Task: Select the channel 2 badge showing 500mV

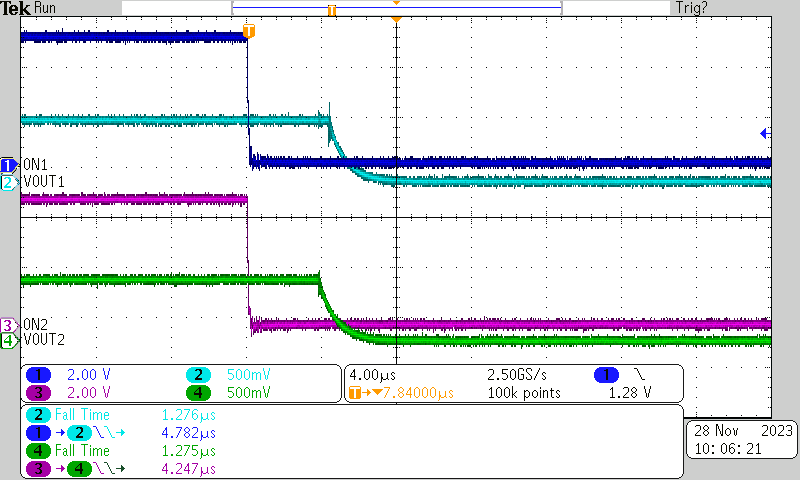Action: pos(198,375)
